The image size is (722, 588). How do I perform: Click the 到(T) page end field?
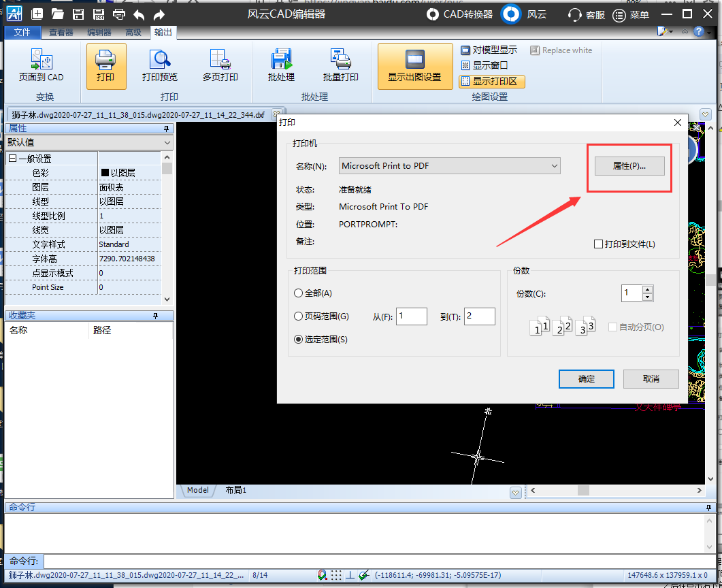point(479,316)
